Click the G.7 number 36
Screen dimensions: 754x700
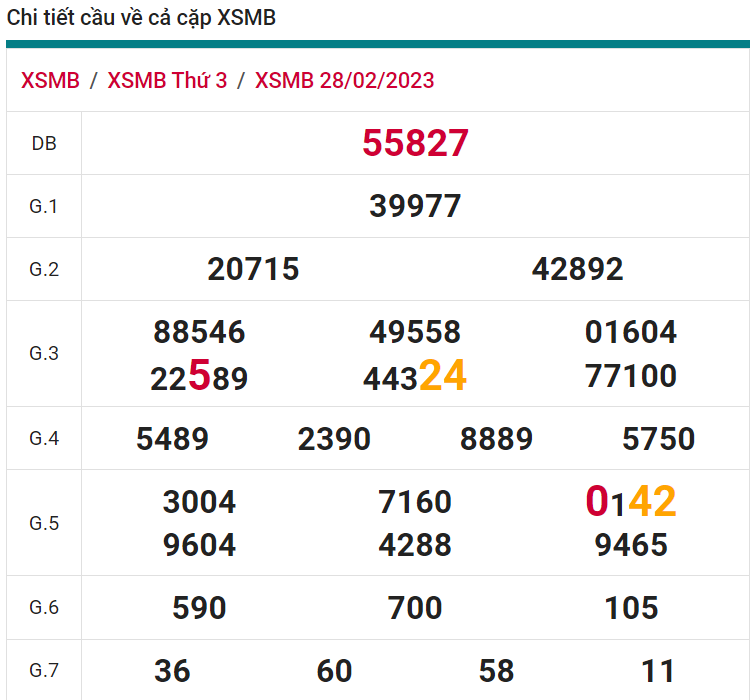(x=172, y=671)
